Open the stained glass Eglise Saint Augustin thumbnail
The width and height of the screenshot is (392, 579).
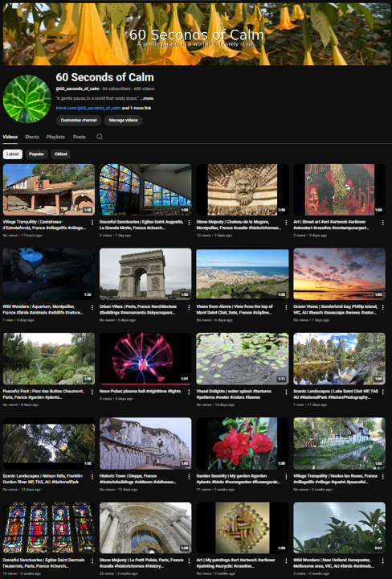click(145, 190)
